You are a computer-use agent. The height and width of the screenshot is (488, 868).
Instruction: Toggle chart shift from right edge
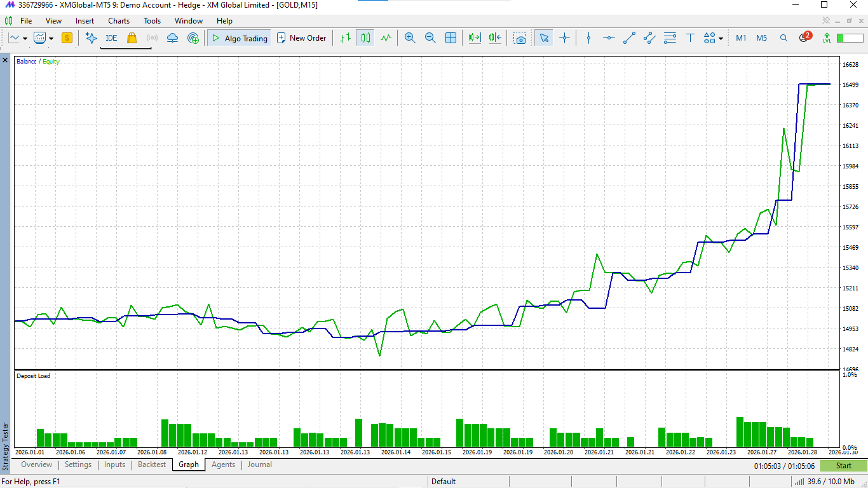click(x=495, y=38)
